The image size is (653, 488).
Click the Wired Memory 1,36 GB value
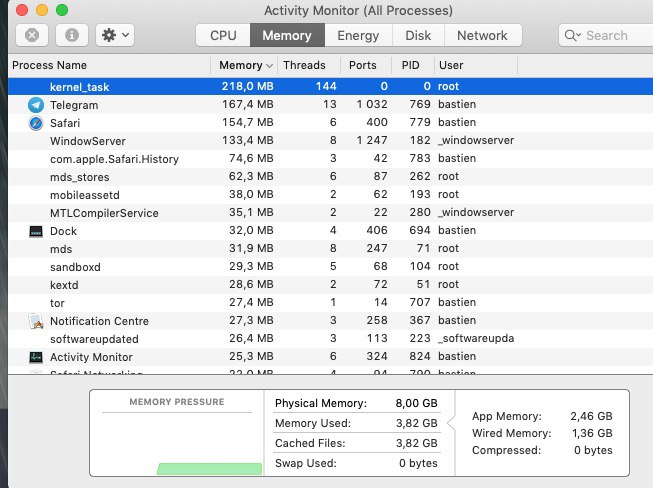[592, 433]
